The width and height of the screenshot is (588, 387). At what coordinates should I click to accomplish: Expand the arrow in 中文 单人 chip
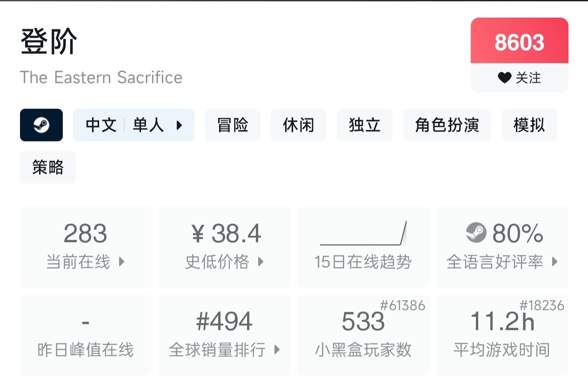tap(179, 125)
